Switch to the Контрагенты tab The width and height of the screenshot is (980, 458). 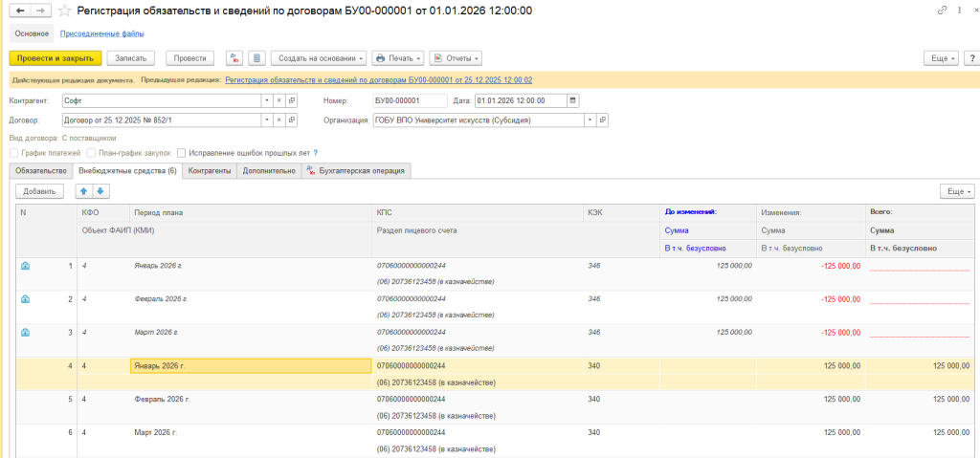point(210,171)
